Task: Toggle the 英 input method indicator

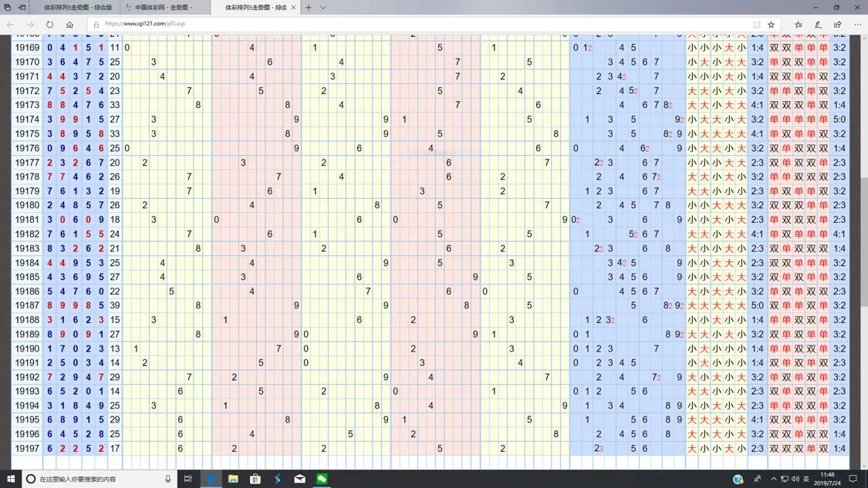Action: click(x=806, y=480)
